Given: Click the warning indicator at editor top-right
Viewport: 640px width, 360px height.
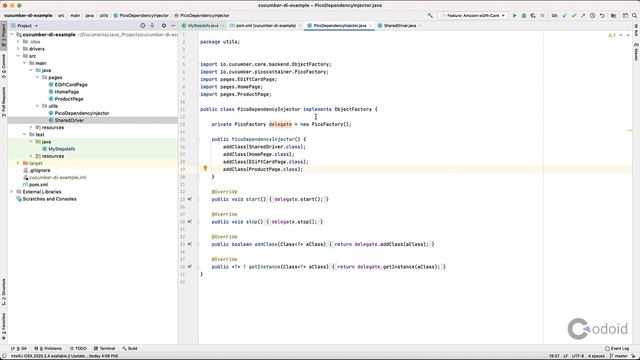Looking at the screenshot, I should 612,36.
